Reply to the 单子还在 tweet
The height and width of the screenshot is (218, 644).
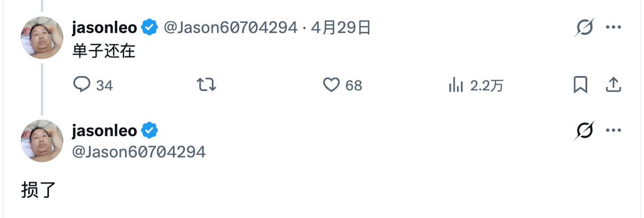pyautogui.click(x=81, y=85)
